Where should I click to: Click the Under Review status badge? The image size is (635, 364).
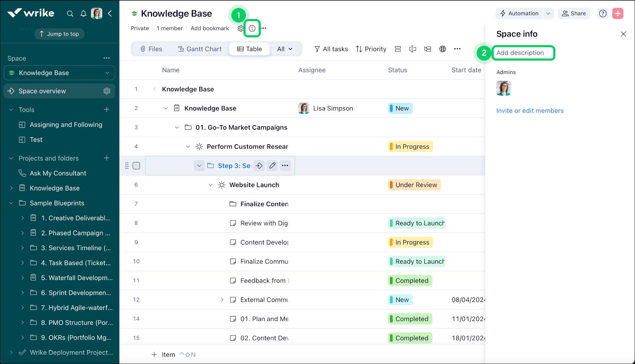coord(414,185)
